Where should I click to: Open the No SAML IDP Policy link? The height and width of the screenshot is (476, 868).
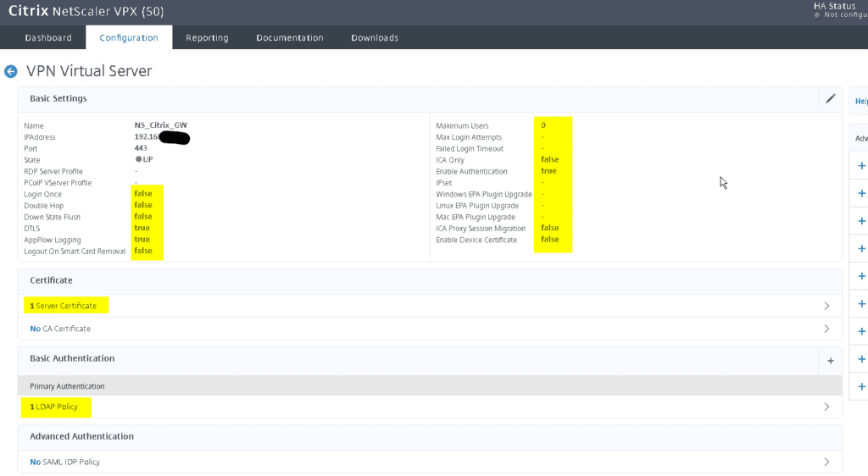[x=64, y=462]
